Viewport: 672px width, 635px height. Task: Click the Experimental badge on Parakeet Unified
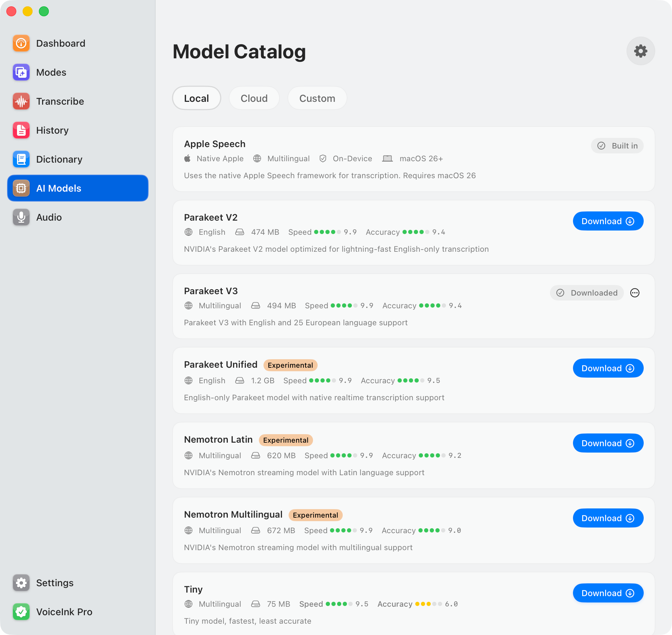pyautogui.click(x=290, y=365)
